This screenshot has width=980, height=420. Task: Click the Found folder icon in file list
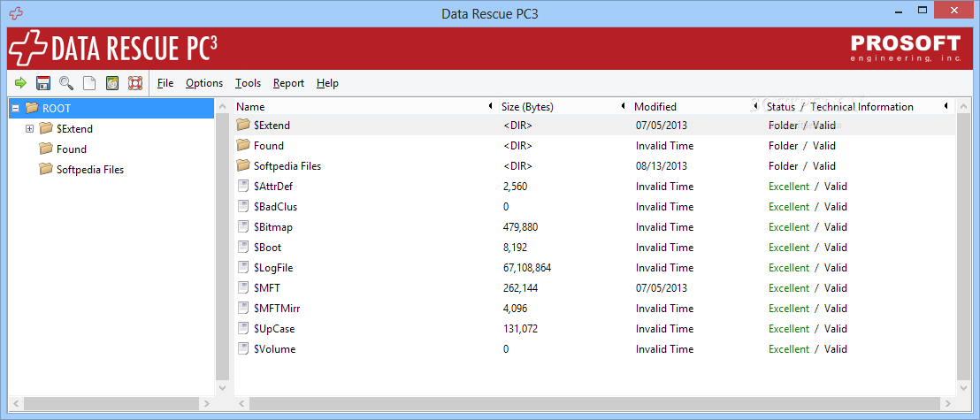(x=243, y=146)
